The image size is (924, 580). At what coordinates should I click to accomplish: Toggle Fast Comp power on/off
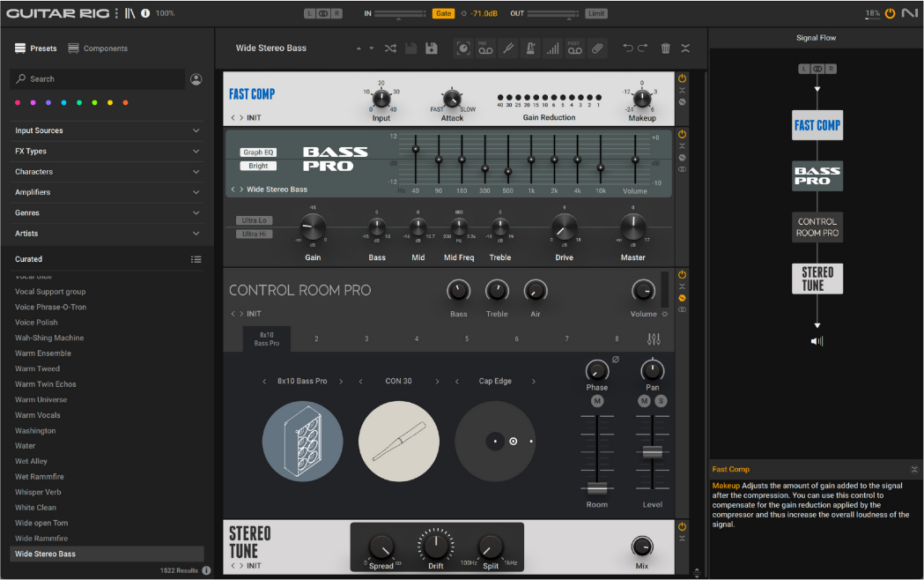682,78
